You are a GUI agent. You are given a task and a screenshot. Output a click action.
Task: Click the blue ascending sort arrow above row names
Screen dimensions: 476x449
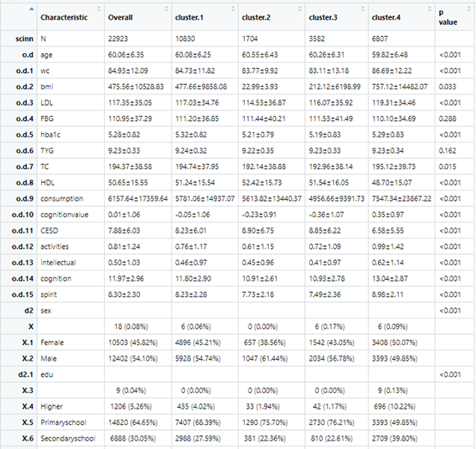coord(31,9)
